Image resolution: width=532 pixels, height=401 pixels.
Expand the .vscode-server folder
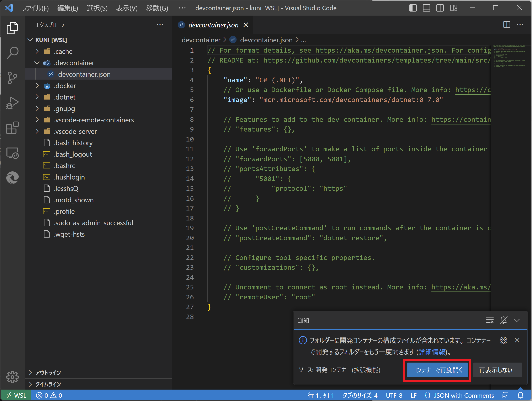(x=37, y=131)
